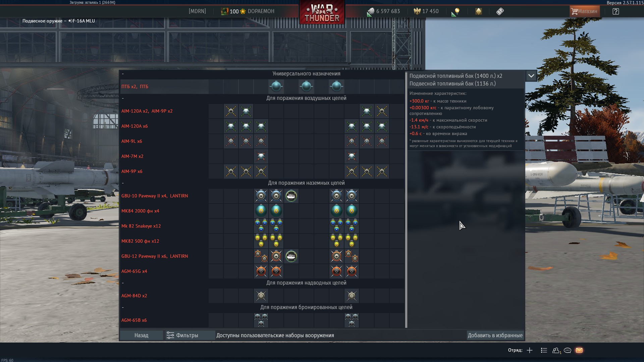
Task: Click the rightmost MK82 500 фн bomb cluster
Action: [352, 241]
